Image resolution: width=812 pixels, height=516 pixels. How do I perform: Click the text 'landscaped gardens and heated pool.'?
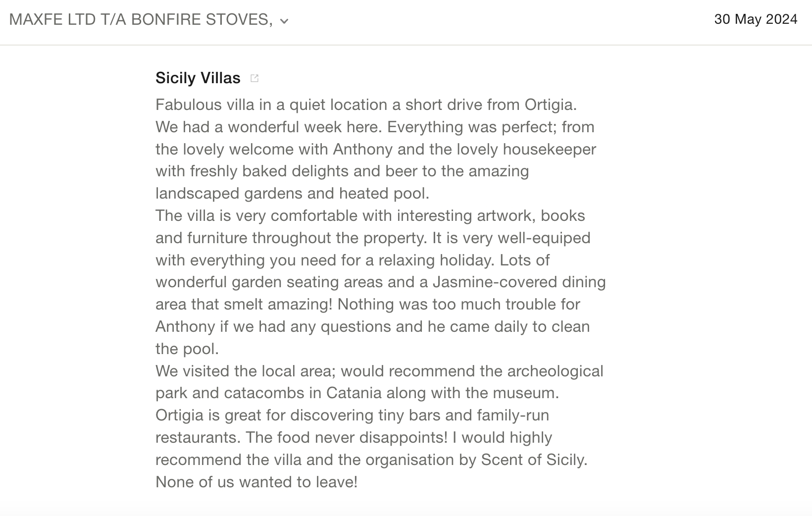[x=292, y=193]
